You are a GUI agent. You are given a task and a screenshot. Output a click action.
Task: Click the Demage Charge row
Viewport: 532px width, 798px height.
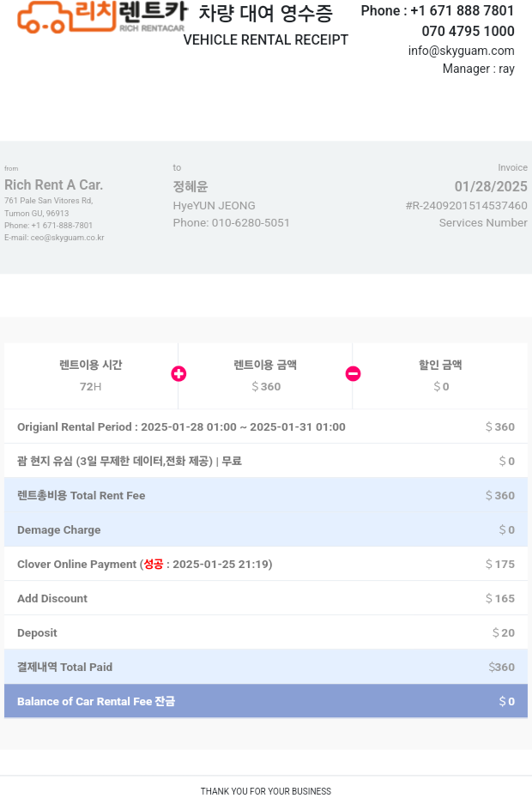pos(266,530)
